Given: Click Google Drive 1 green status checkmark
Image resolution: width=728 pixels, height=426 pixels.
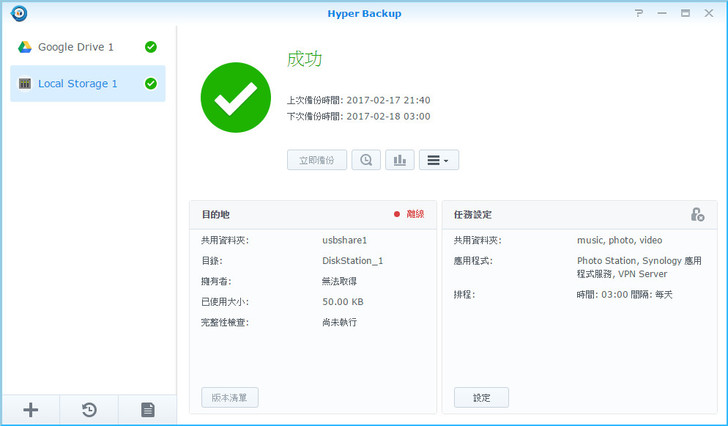Looking at the screenshot, I should coord(151,47).
